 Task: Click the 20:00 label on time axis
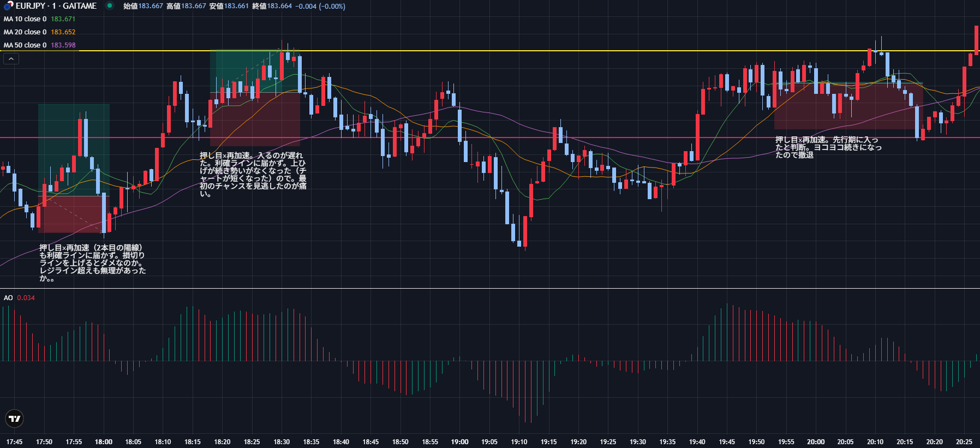tap(816, 442)
